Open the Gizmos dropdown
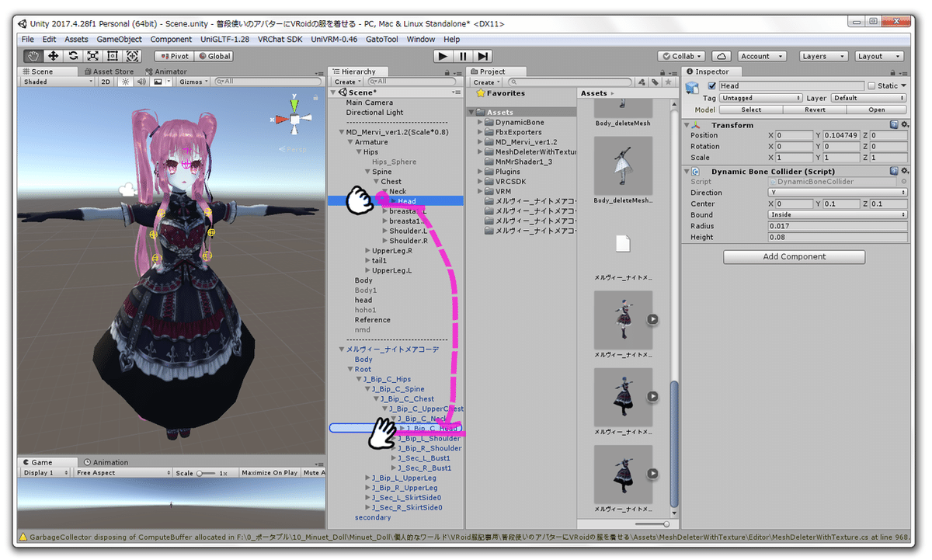This screenshot has height=560, width=932. click(193, 82)
